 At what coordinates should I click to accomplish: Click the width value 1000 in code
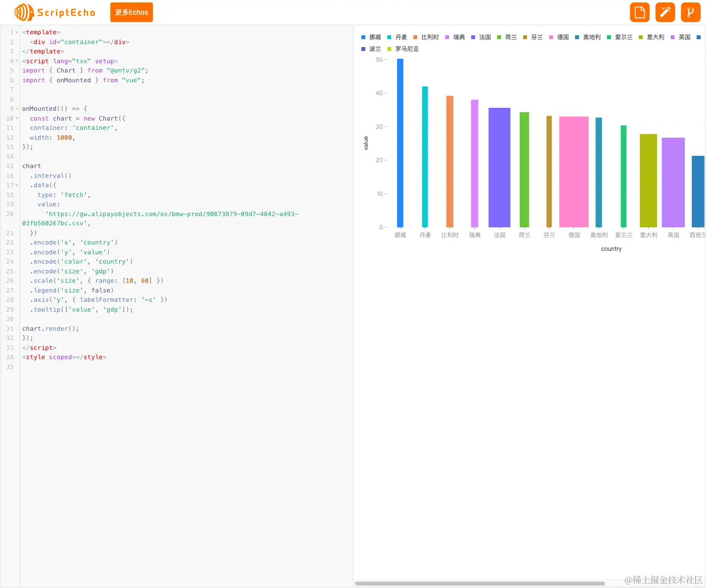64,138
